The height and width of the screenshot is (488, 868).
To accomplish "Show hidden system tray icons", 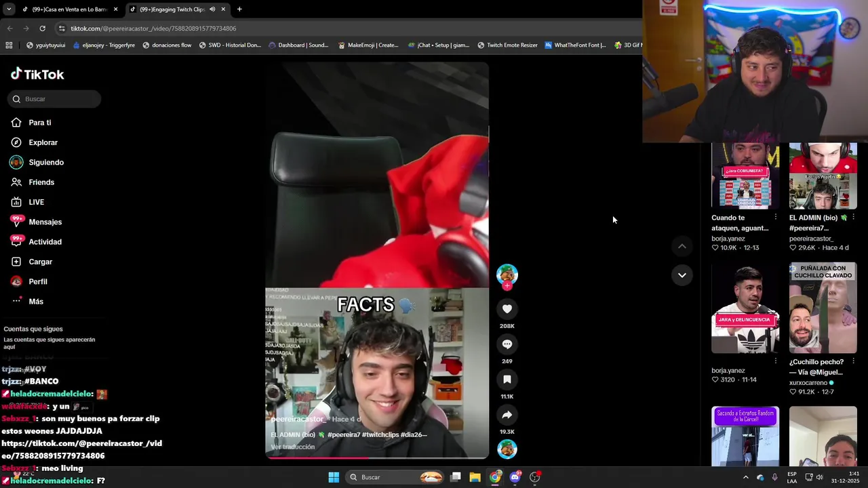I will click(x=745, y=477).
